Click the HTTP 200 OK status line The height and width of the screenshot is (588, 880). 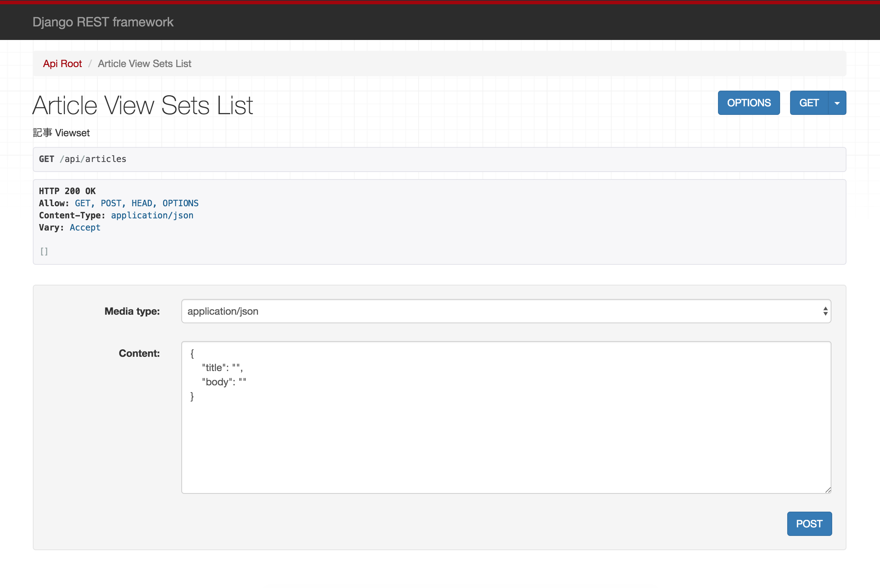click(x=67, y=191)
